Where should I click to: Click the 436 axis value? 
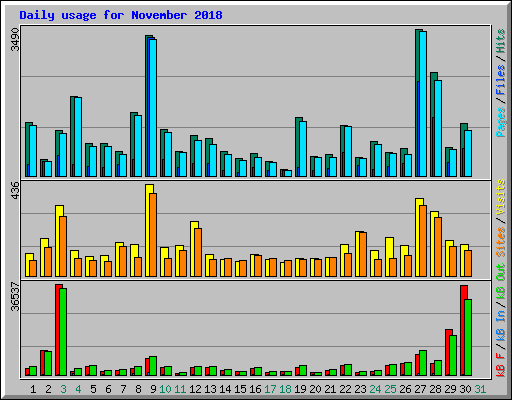pyautogui.click(x=15, y=190)
